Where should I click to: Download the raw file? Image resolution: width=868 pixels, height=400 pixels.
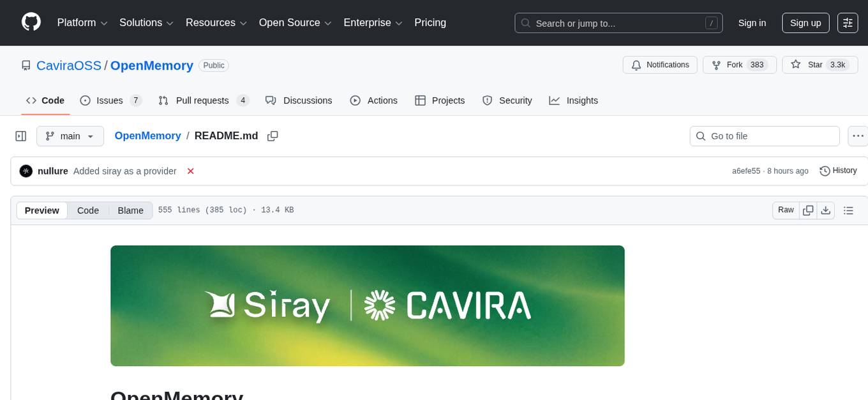pyautogui.click(x=825, y=210)
